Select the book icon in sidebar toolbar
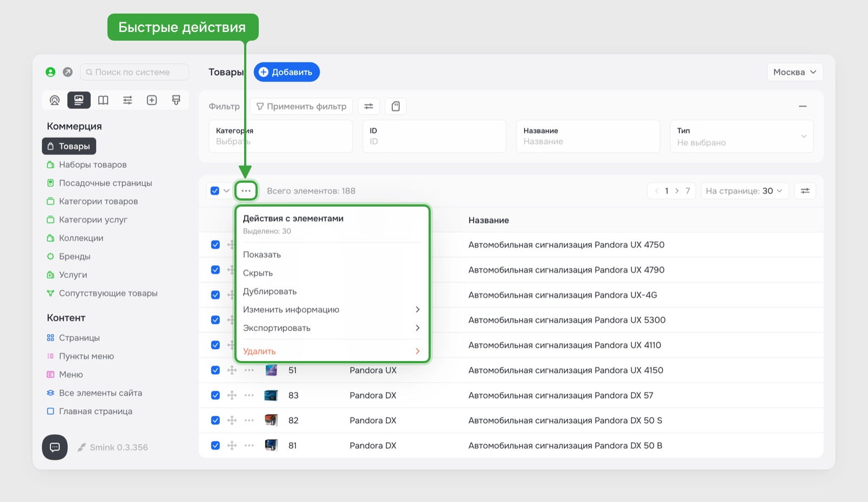The image size is (868, 502). pos(103,100)
